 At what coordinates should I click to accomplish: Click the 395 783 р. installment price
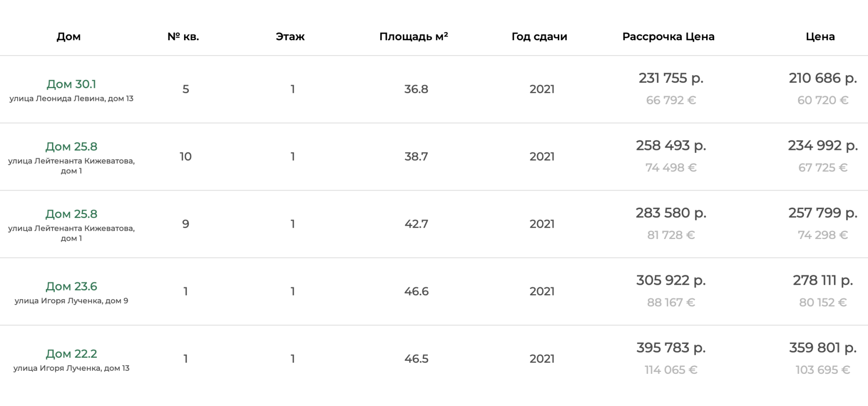coord(671,348)
